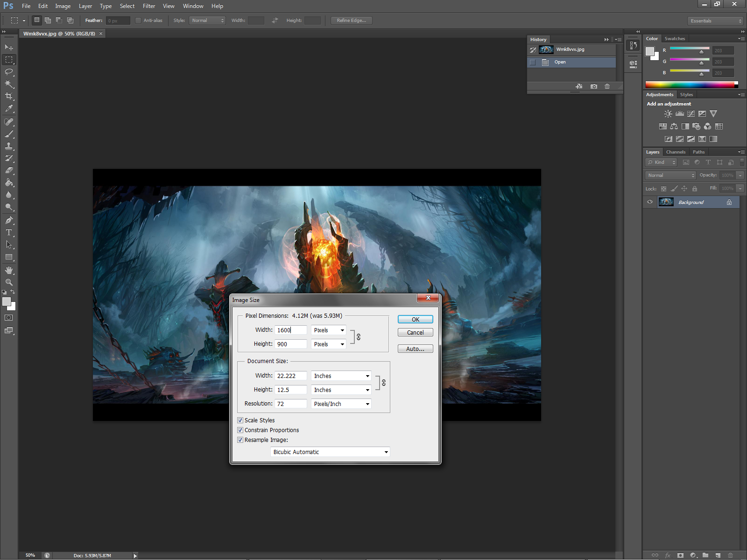Select the Horizontal Type tool
Image resolution: width=747 pixels, height=560 pixels.
click(9, 232)
